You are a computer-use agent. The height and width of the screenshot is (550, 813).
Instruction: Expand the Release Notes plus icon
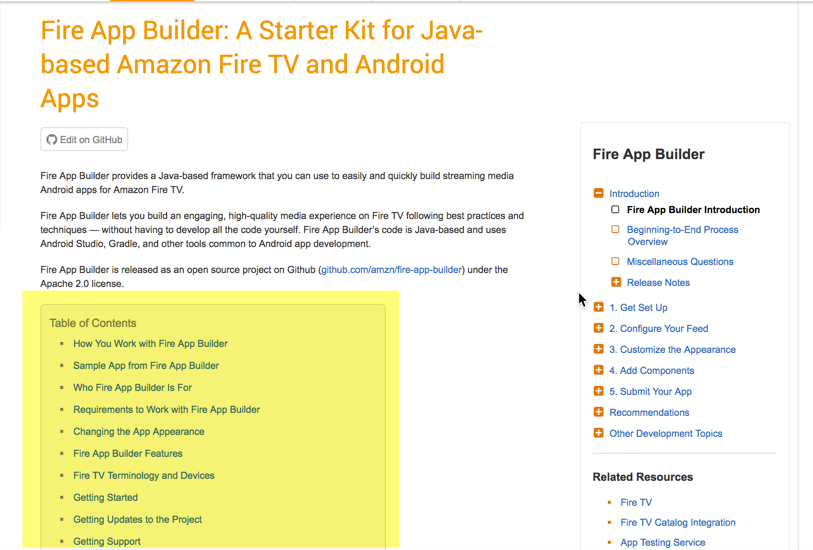click(x=616, y=283)
